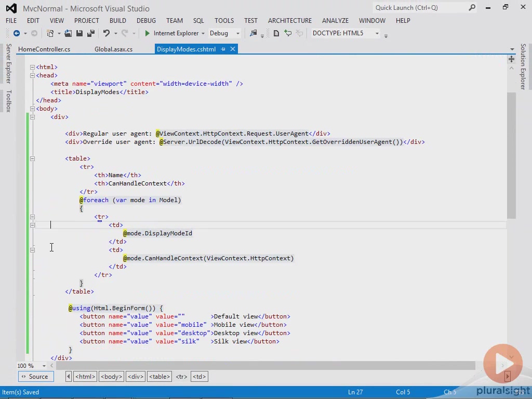The height and width of the screenshot is (399, 532).
Task: Switch to the HomeController.cs tab
Action: point(44,49)
